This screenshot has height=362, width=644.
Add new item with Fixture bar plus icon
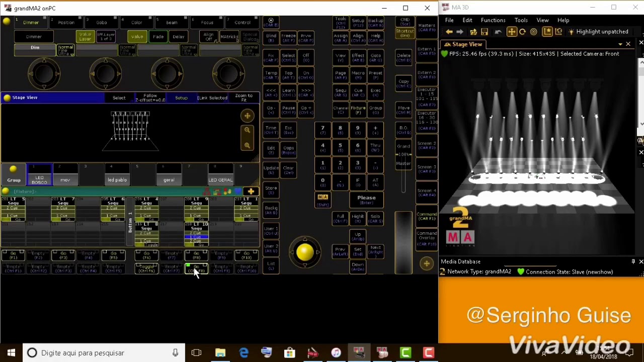coord(251,192)
